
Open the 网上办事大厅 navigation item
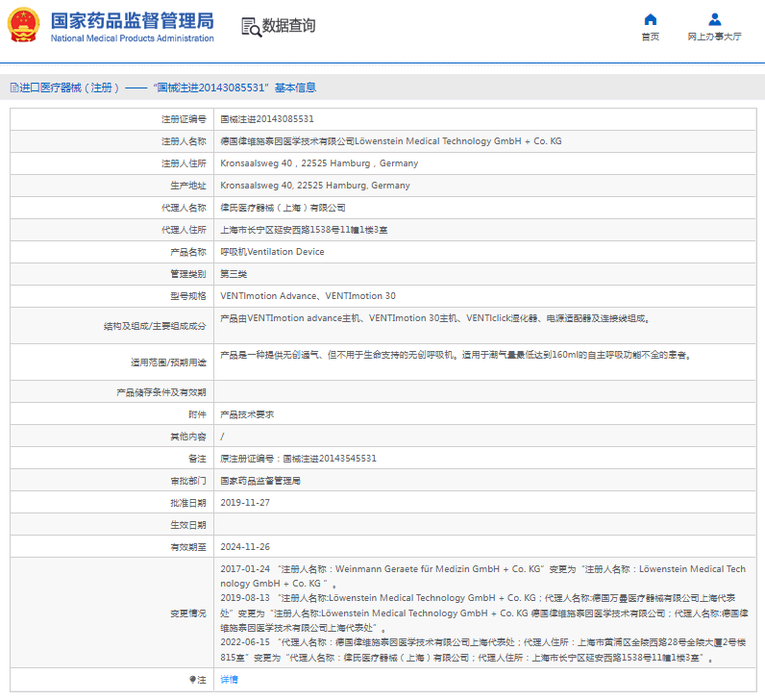click(714, 37)
